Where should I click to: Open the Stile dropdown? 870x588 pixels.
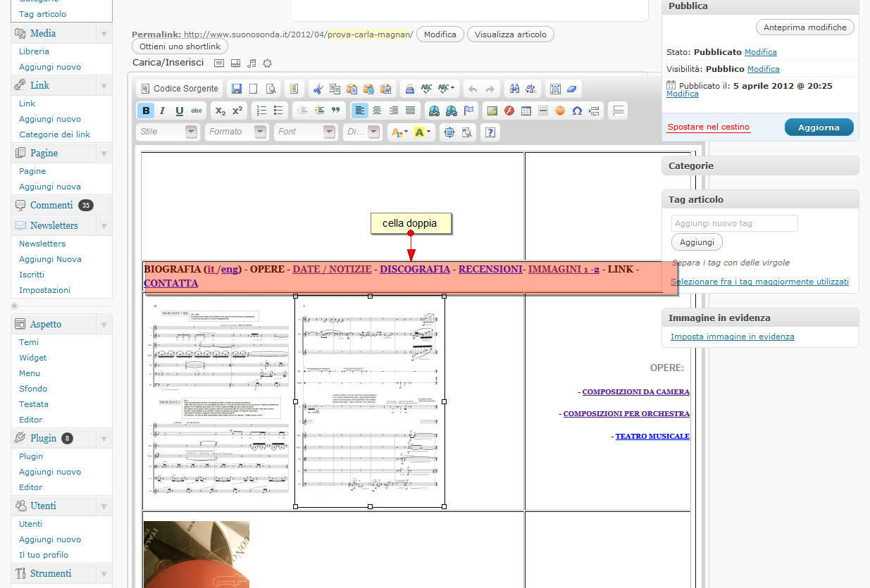167,132
